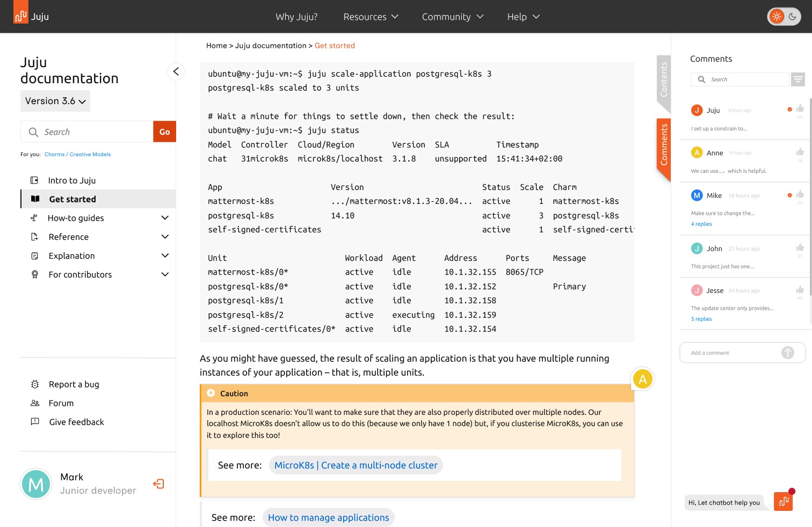Show 5 replies on Jesse's comment
This screenshot has height=527, width=812.
pyautogui.click(x=701, y=319)
